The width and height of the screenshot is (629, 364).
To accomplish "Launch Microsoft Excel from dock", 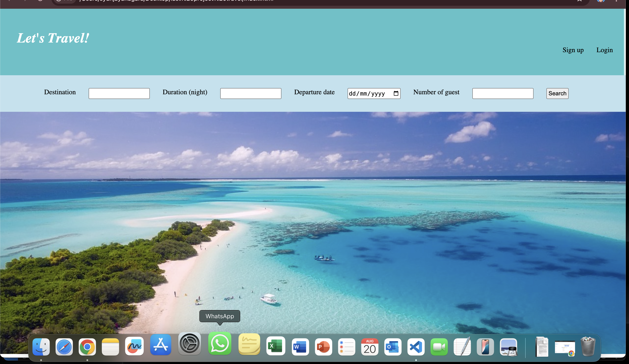I will [x=276, y=346].
